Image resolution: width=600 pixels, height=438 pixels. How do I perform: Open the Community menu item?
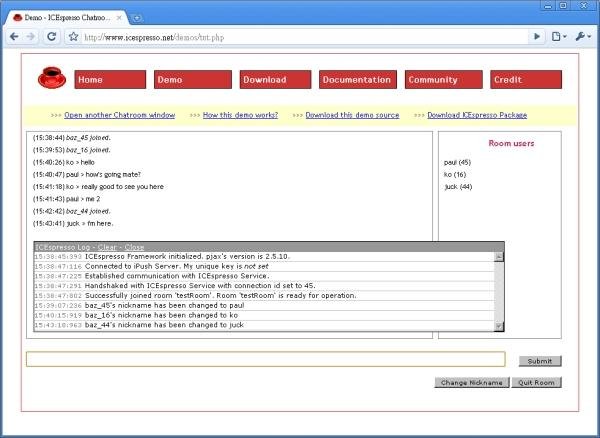click(x=443, y=80)
